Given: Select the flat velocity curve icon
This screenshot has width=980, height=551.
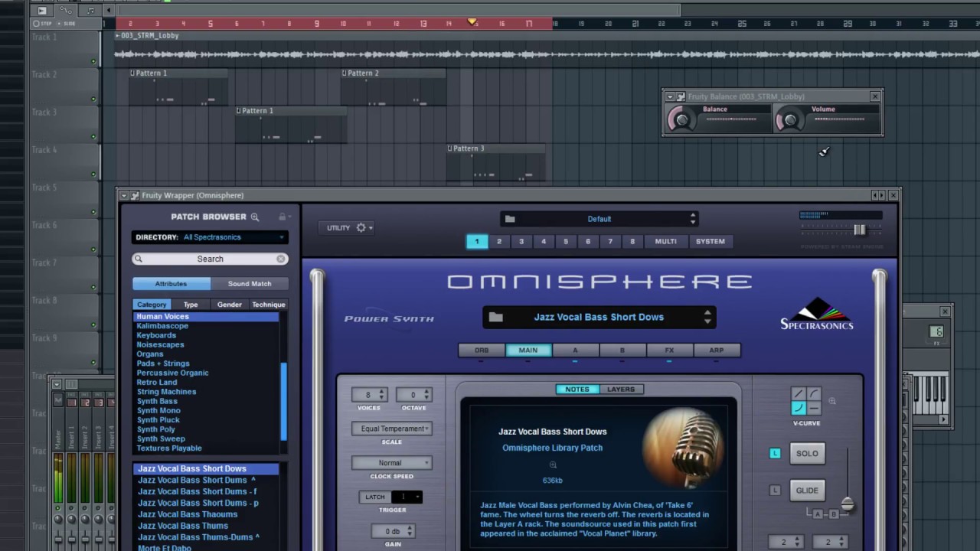Looking at the screenshot, I should (814, 408).
